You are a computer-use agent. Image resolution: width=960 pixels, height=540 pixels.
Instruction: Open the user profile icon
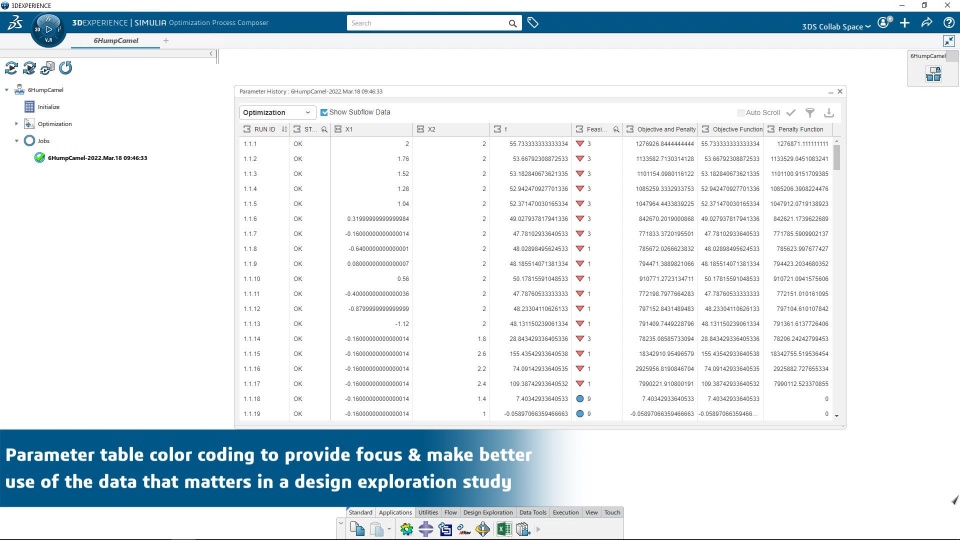coord(884,23)
